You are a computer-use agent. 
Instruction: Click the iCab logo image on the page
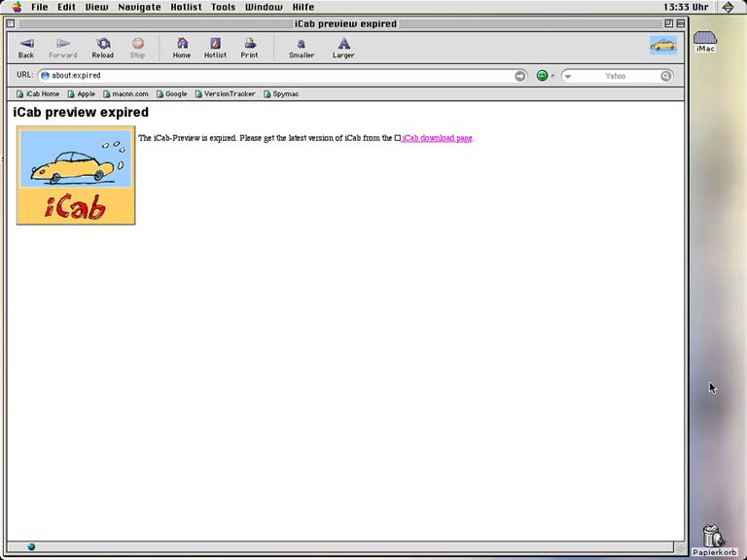coord(76,175)
